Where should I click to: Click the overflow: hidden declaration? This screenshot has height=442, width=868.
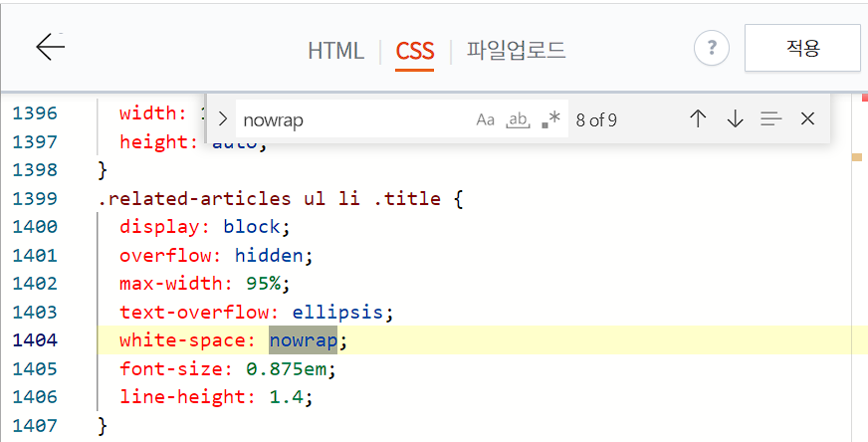216,255
